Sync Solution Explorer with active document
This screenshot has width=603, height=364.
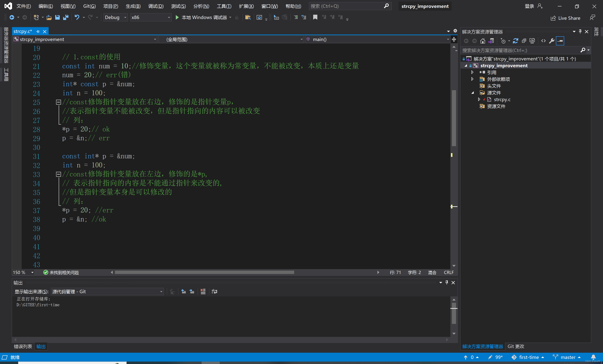click(x=491, y=41)
